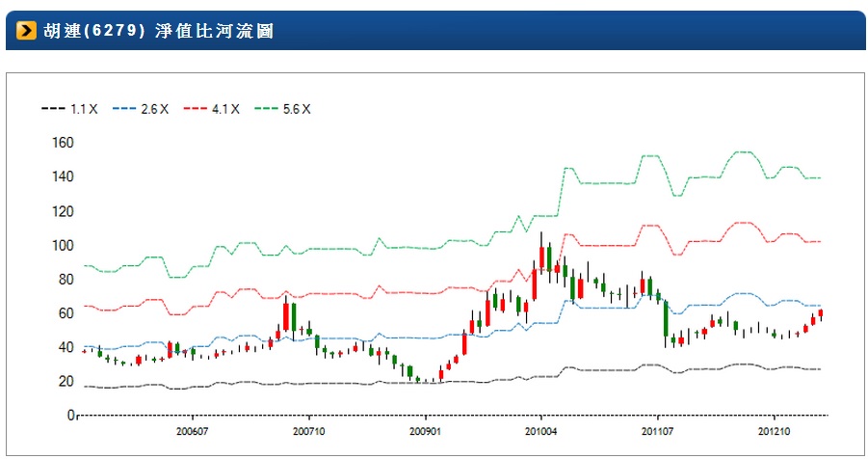Viewport: 868px width, 459px height.
Task: Click the 100 y-axis label
Action: 63,245
